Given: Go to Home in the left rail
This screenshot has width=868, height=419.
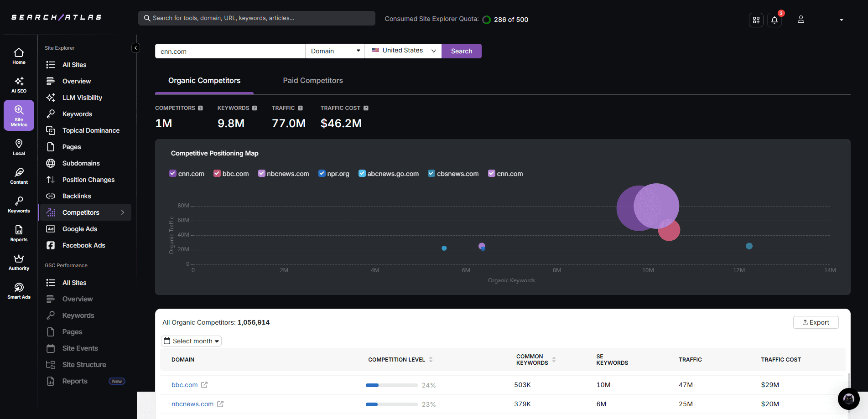Looking at the screenshot, I should [19, 56].
